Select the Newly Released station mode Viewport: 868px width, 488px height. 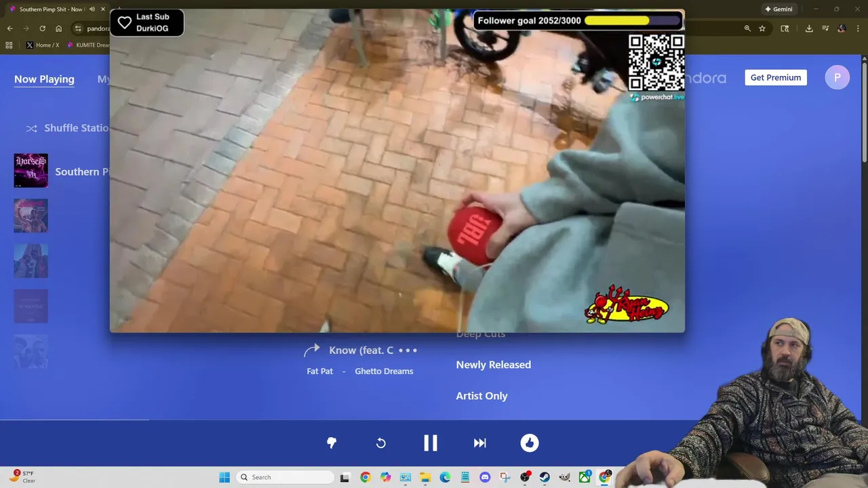point(494,365)
